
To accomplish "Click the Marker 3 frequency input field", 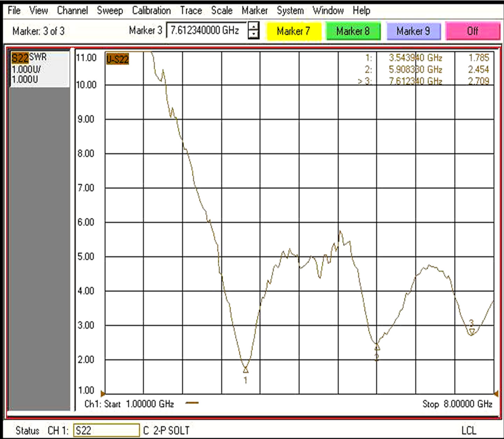I will (x=206, y=30).
